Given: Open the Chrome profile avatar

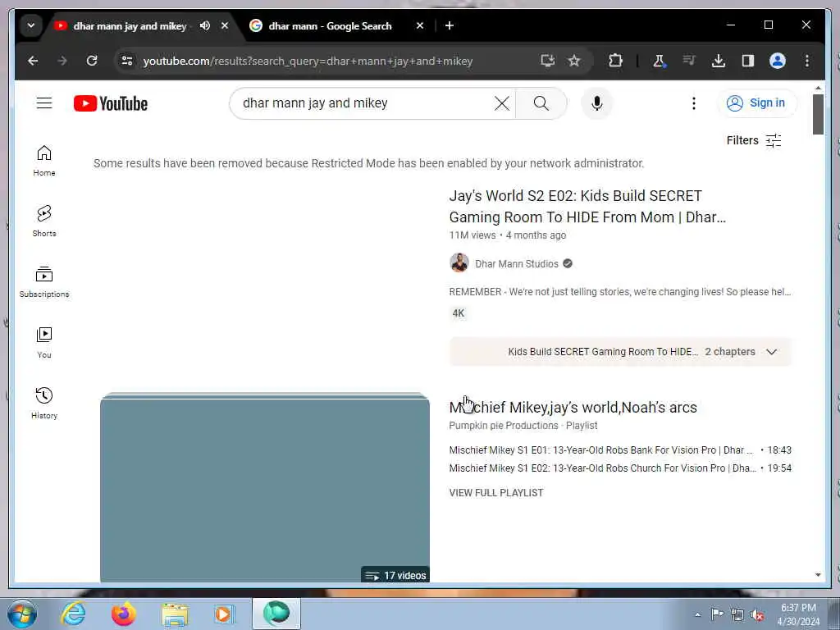Looking at the screenshot, I should (778, 61).
